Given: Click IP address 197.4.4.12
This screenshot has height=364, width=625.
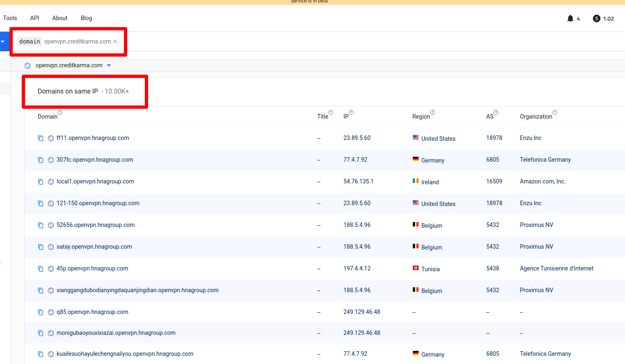Looking at the screenshot, I should pos(357,268).
